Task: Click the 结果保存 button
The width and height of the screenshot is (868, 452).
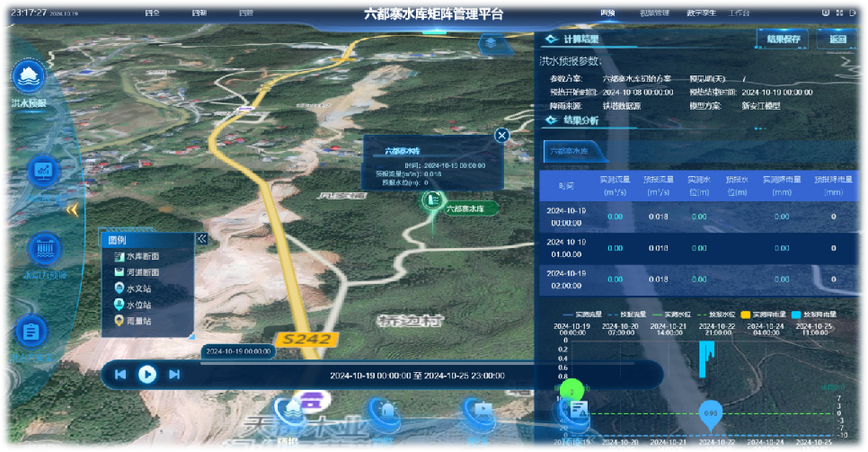Action: coord(784,40)
